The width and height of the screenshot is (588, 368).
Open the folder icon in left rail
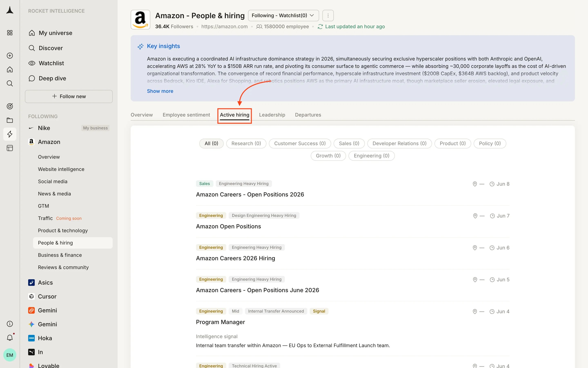[10, 120]
